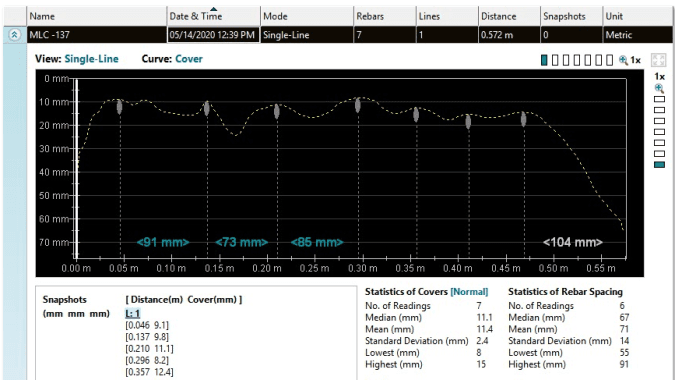Viewport: 675px width, 380px height.
Task: Click the fit-to-screen expand icon
Action: coord(658,60)
